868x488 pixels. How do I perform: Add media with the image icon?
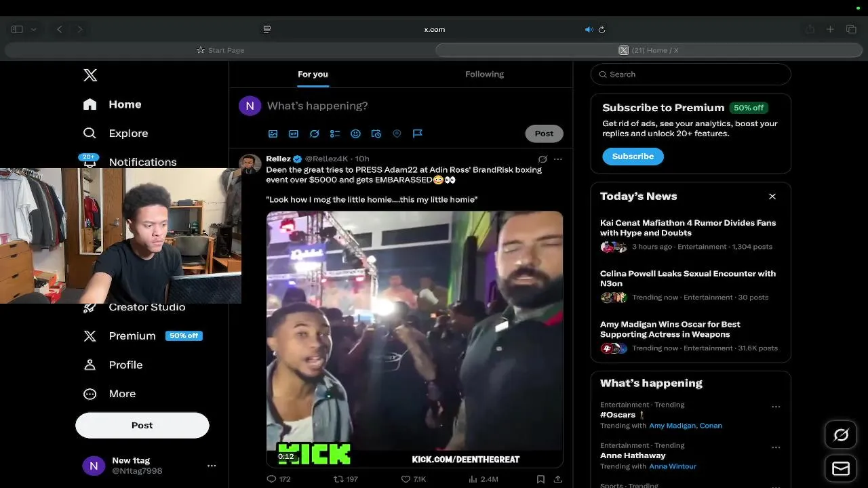273,134
